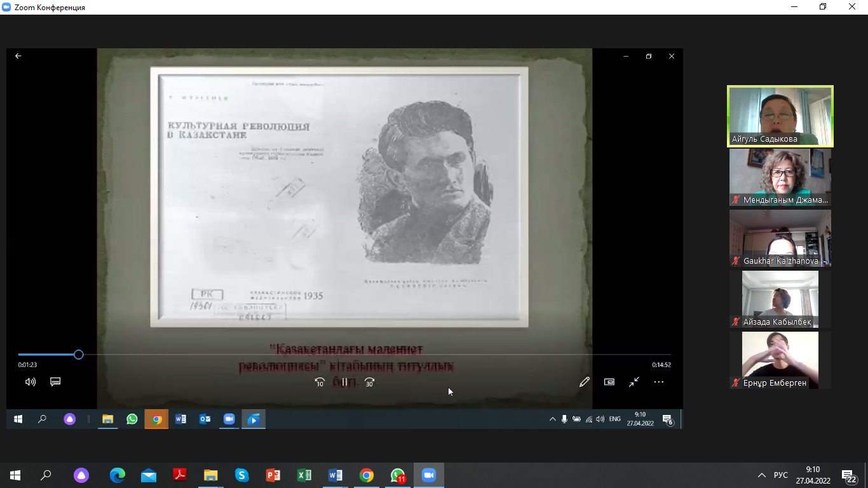Click Word in shared screen taskbar
The height and width of the screenshot is (488, 868).
(x=180, y=419)
